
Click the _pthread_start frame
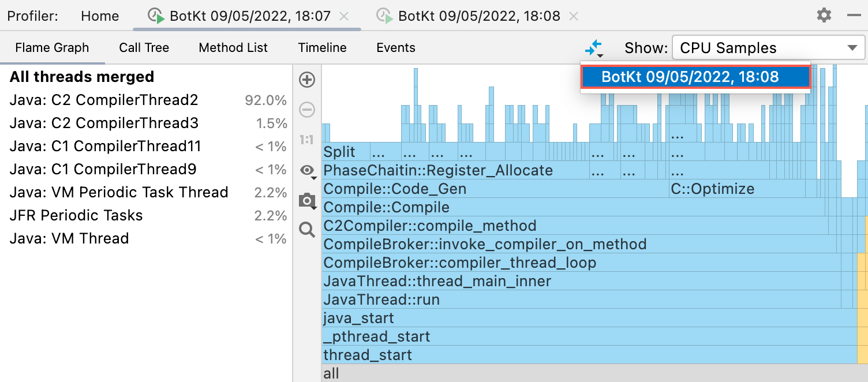coord(589,337)
